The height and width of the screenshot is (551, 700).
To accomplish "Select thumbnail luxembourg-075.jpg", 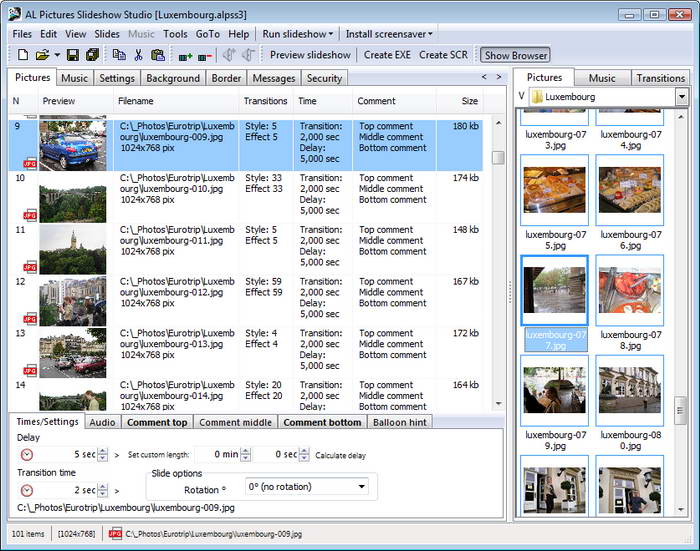I will (554, 190).
